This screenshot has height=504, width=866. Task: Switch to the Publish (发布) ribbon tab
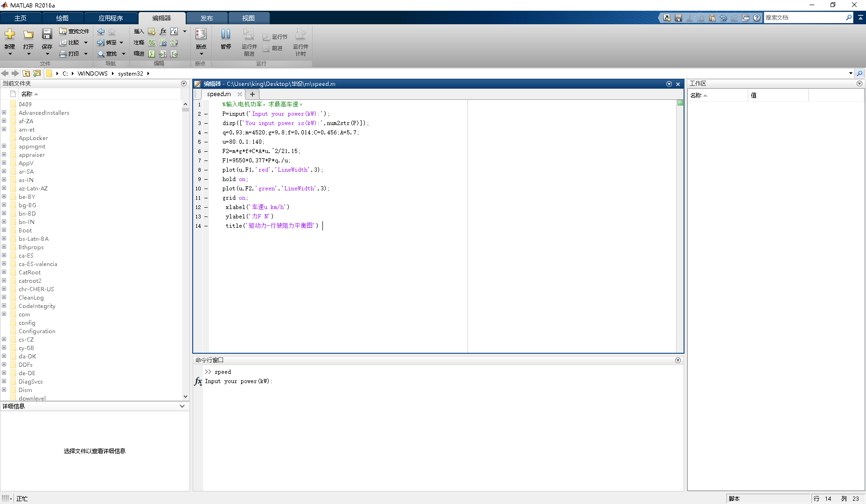[x=207, y=18]
